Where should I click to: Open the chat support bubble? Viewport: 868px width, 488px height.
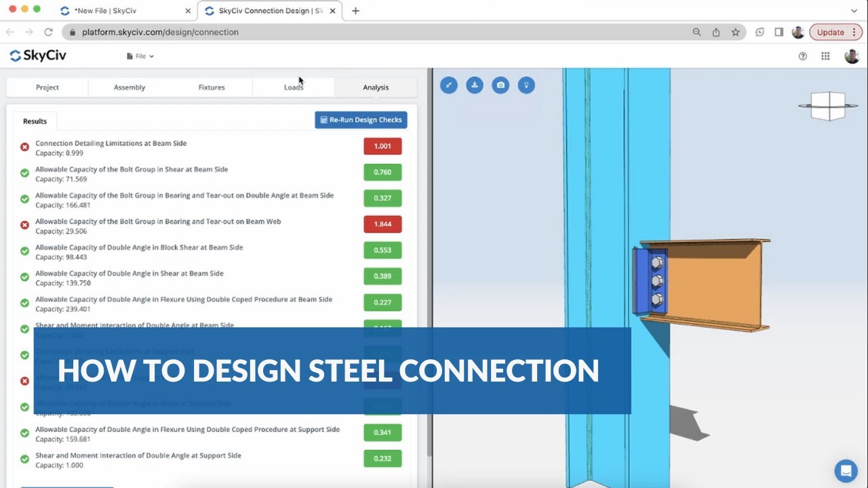(846, 470)
